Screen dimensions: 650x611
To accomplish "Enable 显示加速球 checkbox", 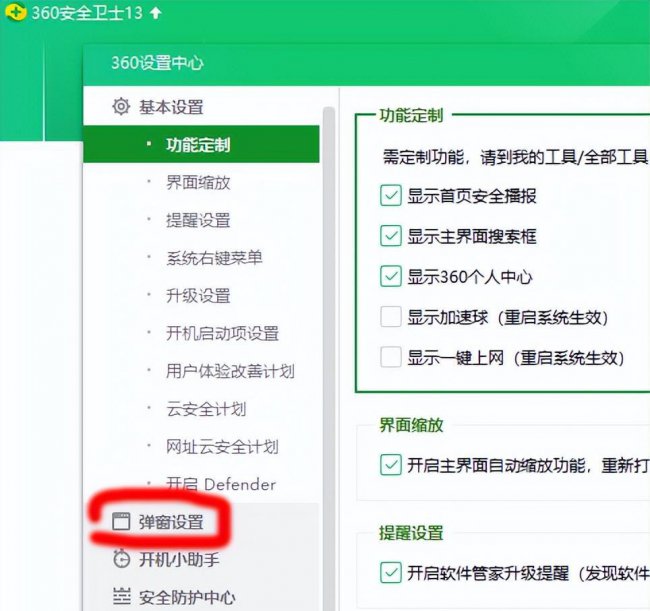I will click(x=390, y=317).
